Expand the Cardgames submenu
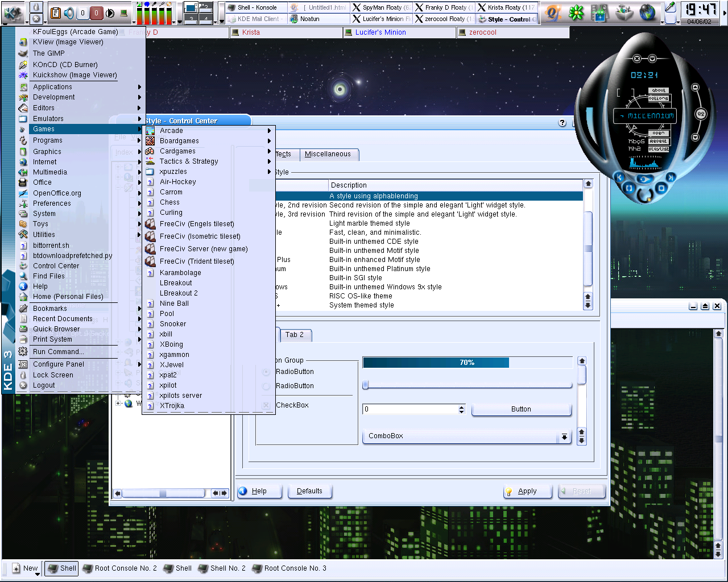 [208, 151]
